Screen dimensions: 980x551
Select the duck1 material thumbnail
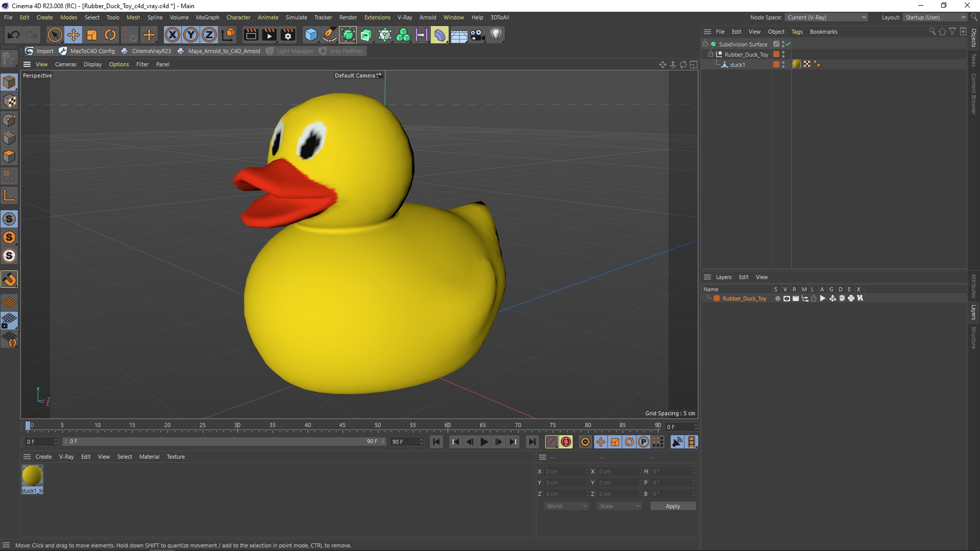(x=32, y=475)
